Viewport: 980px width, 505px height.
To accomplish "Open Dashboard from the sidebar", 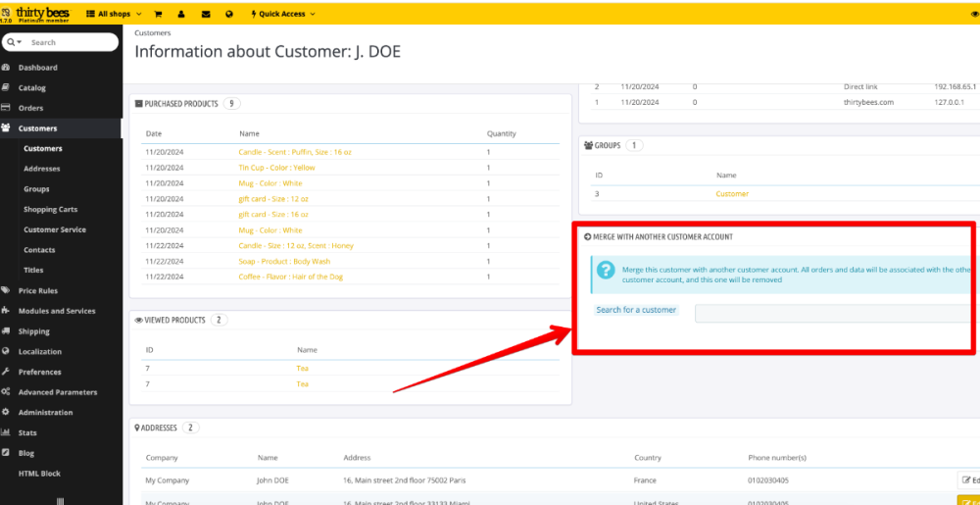I will click(37, 68).
